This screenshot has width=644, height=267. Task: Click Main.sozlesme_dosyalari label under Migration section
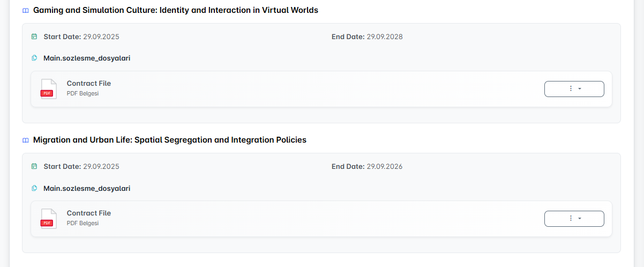(x=87, y=188)
